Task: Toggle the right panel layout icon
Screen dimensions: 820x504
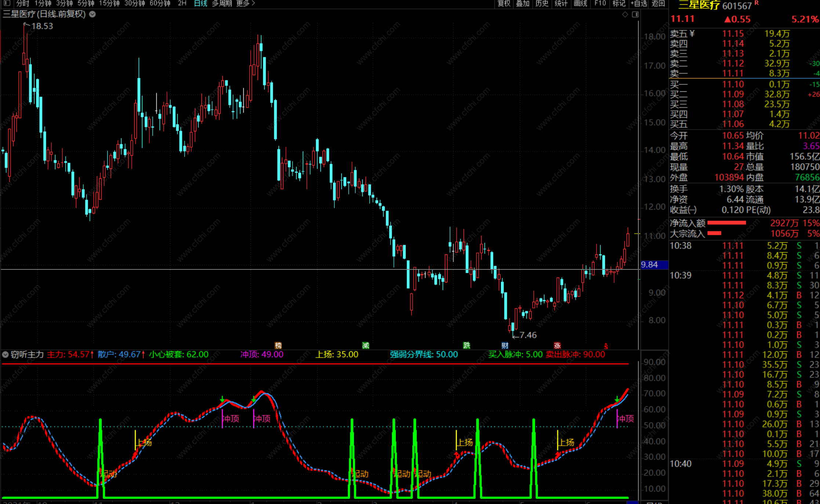Action: [635, 14]
